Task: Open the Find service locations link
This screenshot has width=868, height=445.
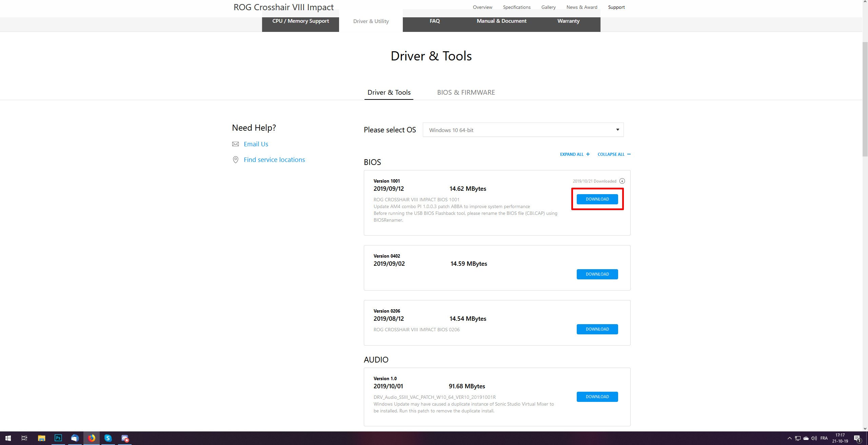Action: pos(274,160)
